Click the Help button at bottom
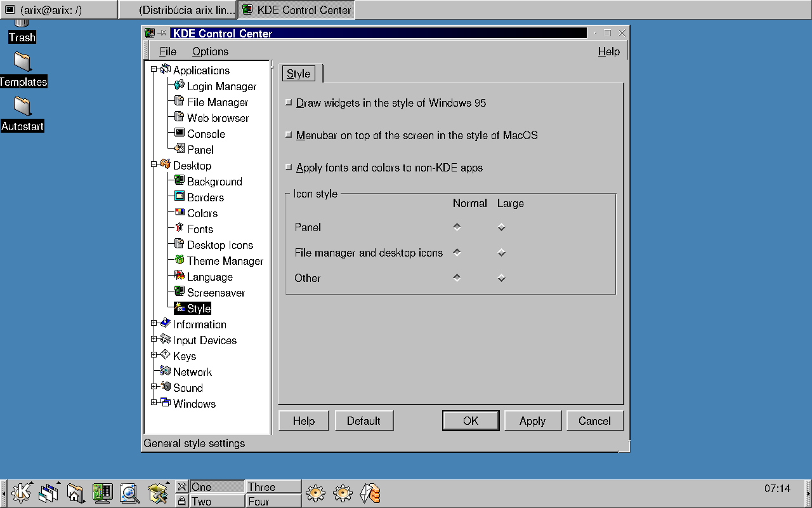This screenshot has height=508, width=812. pyautogui.click(x=304, y=420)
